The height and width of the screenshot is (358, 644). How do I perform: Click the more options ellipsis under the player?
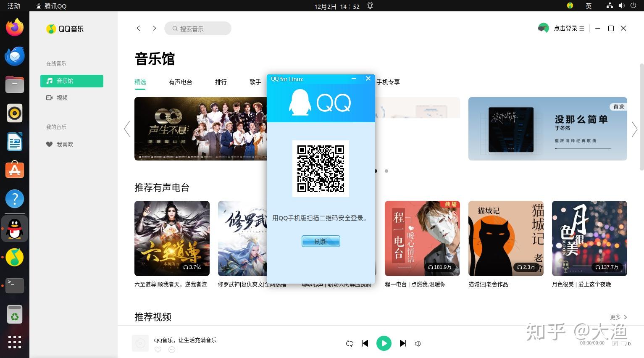point(172,350)
